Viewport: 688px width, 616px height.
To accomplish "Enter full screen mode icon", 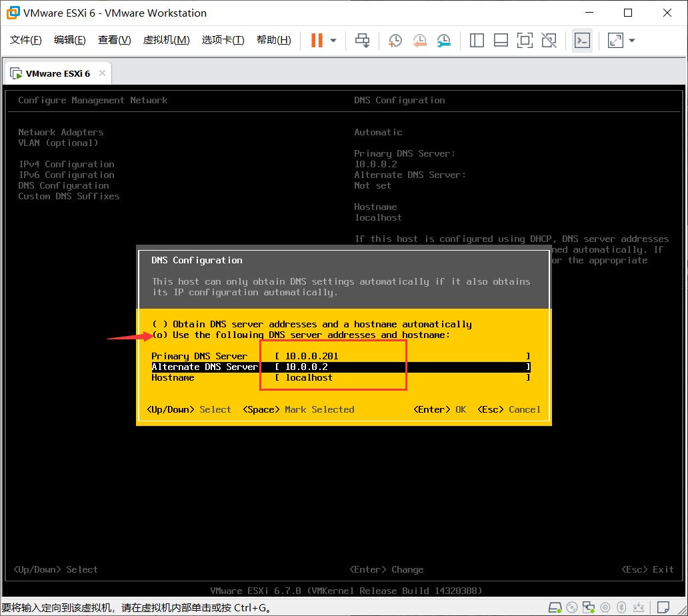I will 525,41.
